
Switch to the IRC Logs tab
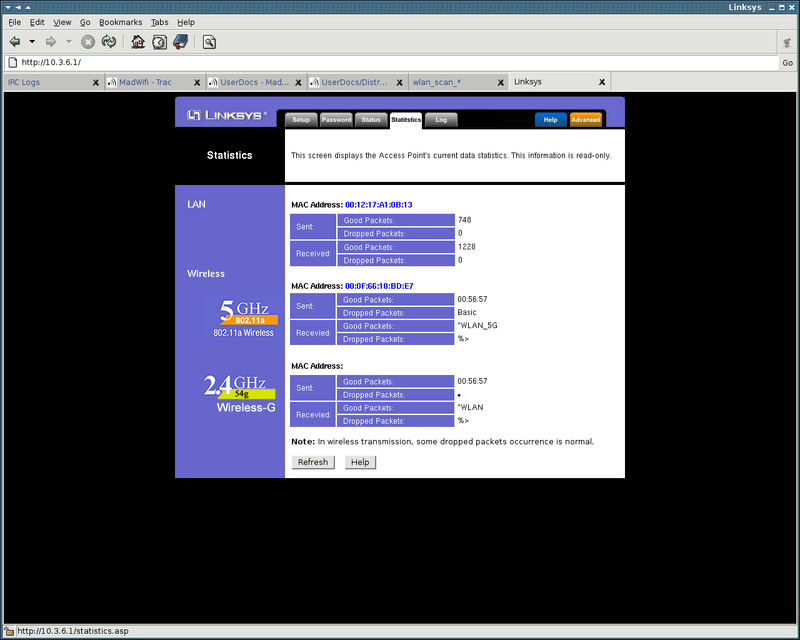coord(48,82)
